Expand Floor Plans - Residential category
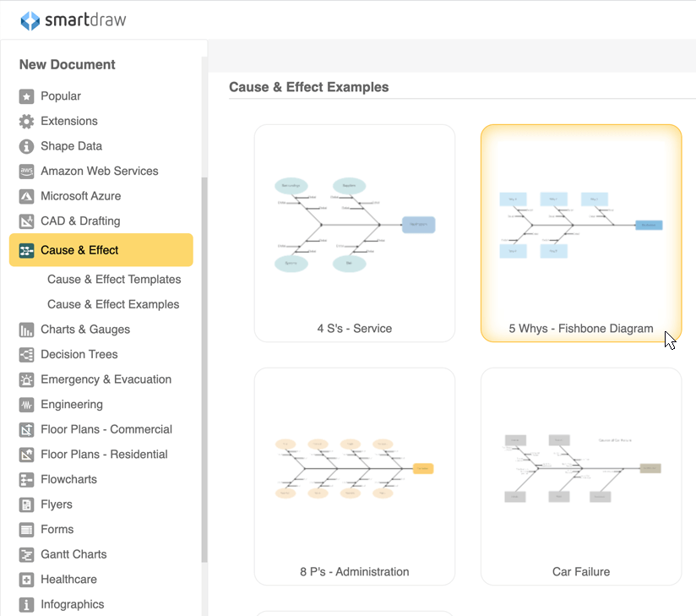Screen dimensions: 696x616 104,455
